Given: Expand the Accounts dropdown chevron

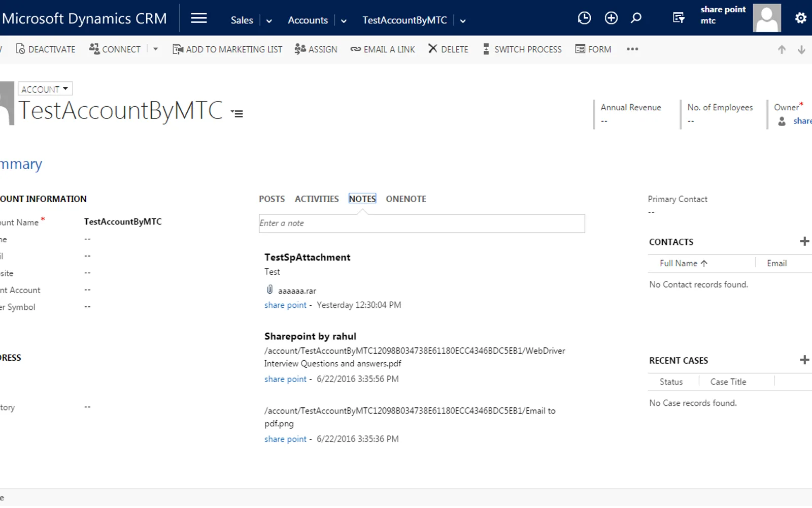Looking at the screenshot, I should click(344, 21).
